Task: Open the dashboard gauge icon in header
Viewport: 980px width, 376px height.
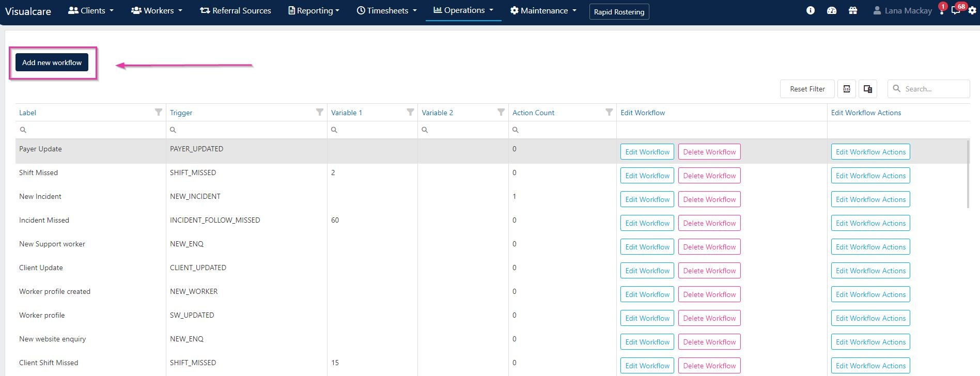Action: point(832,10)
